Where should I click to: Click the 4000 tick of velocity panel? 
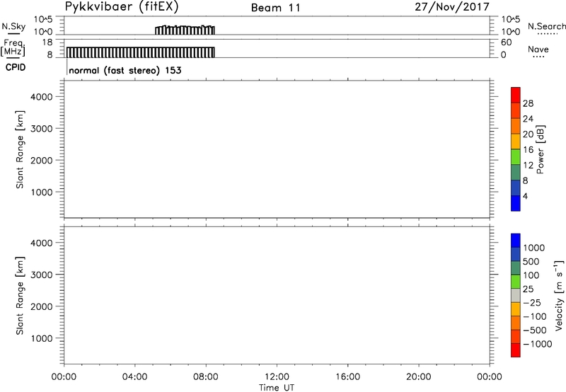[42, 243]
